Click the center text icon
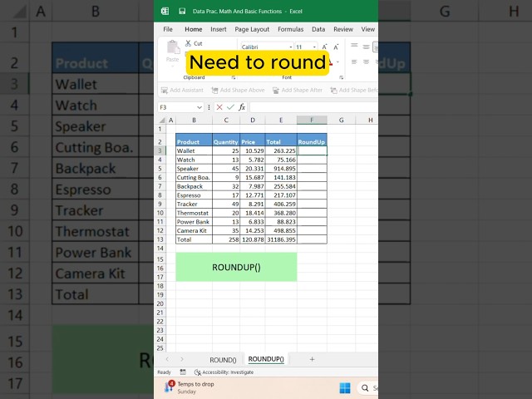 [x=366, y=62]
